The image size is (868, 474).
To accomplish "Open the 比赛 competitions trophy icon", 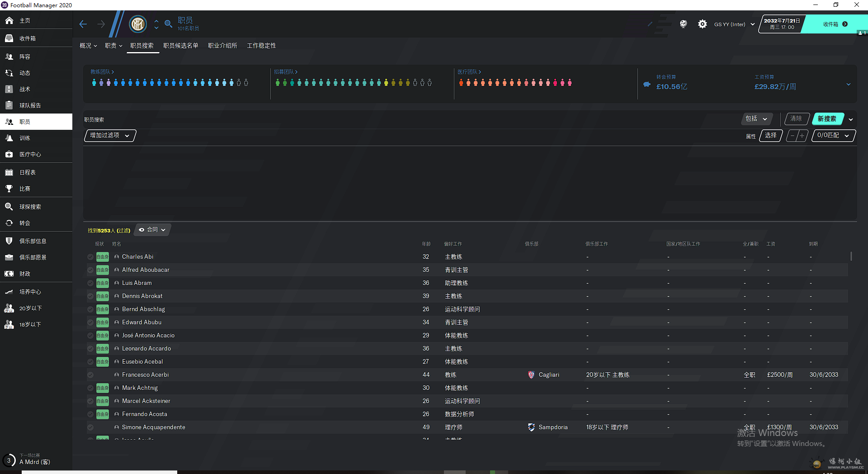I will 9,189.
